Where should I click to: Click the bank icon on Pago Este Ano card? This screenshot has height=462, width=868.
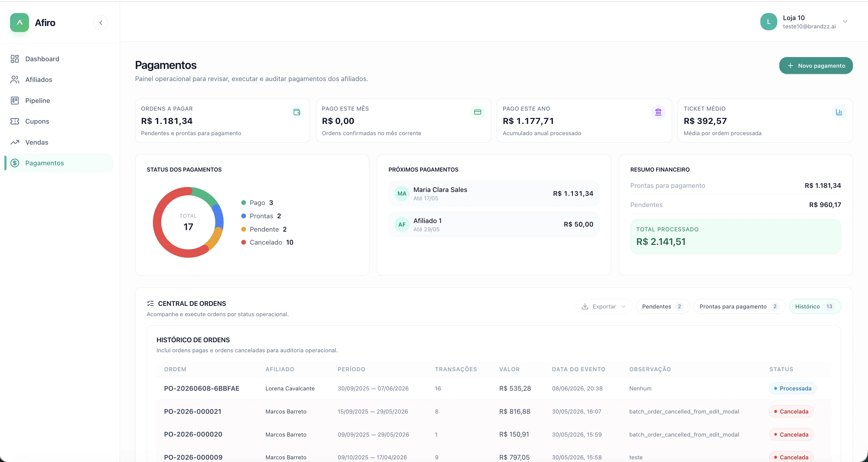pos(658,112)
